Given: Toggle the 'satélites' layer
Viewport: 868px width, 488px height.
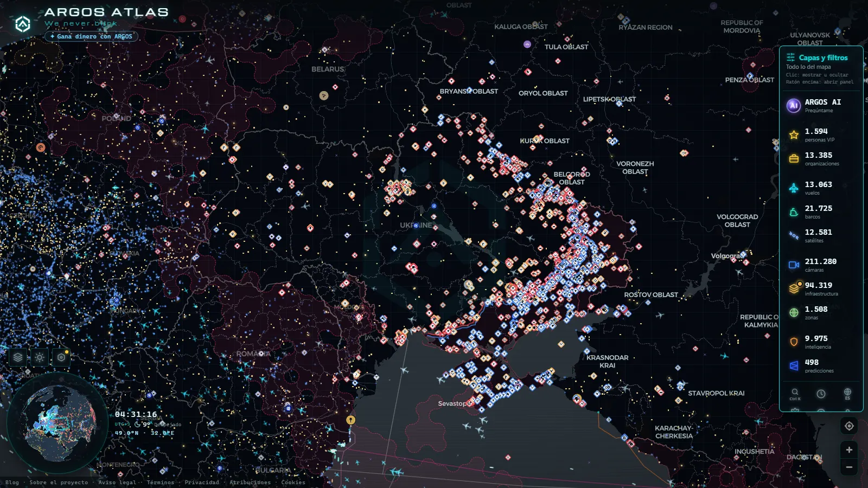Looking at the screenshot, I should point(794,235).
